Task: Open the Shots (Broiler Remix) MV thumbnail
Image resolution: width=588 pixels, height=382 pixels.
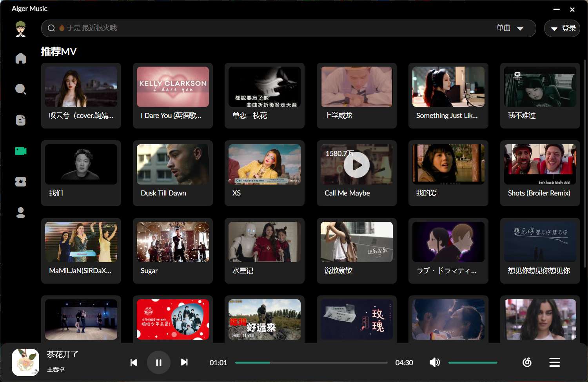Action: click(x=540, y=164)
